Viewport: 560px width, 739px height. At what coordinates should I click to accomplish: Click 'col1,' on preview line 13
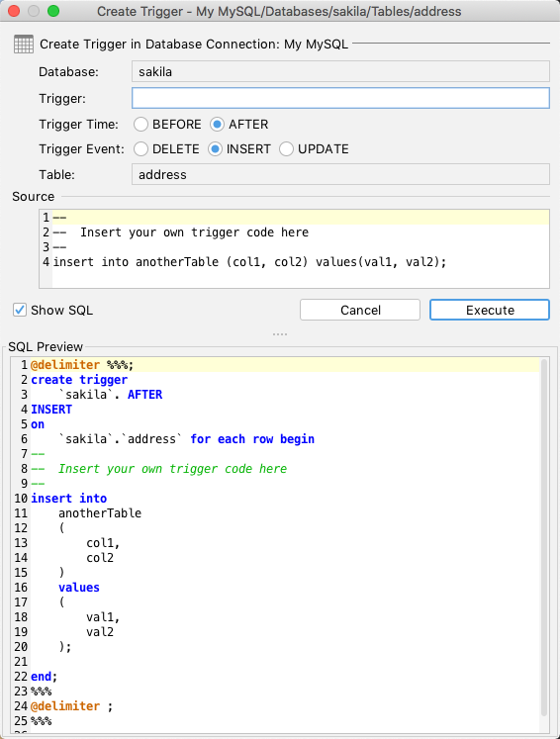point(103,543)
